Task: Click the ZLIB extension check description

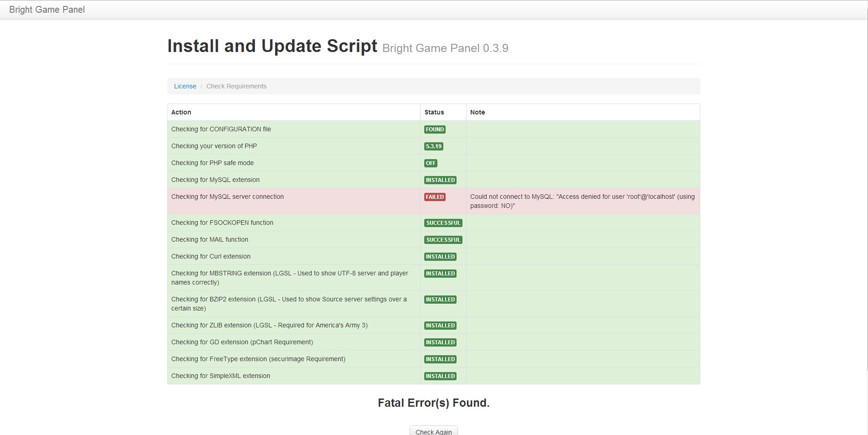Action: tap(269, 325)
